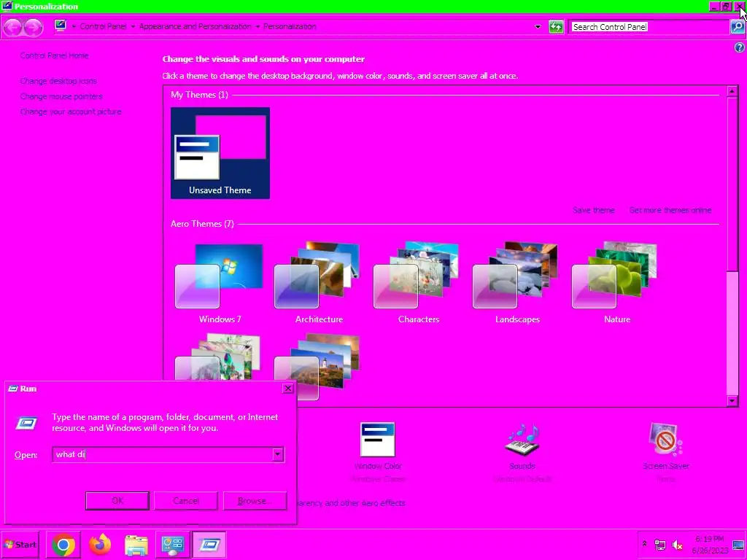Click Change desktop icons link
The width and height of the screenshot is (747, 560).
tap(58, 81)
